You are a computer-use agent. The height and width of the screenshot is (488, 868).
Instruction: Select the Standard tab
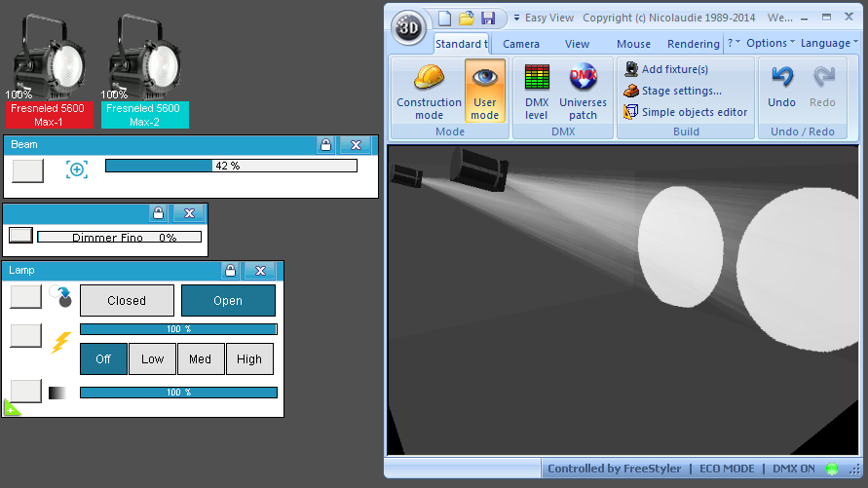[x=461, y=44]
